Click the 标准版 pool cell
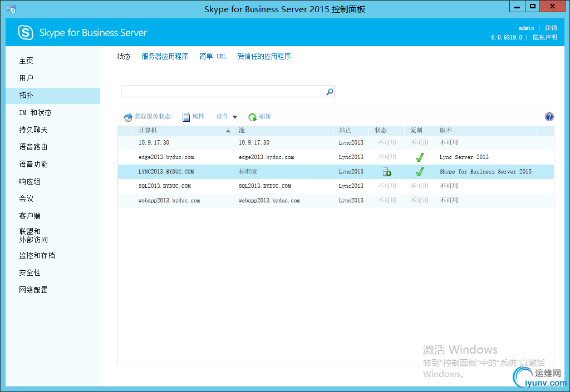 [x=248, y=171]
